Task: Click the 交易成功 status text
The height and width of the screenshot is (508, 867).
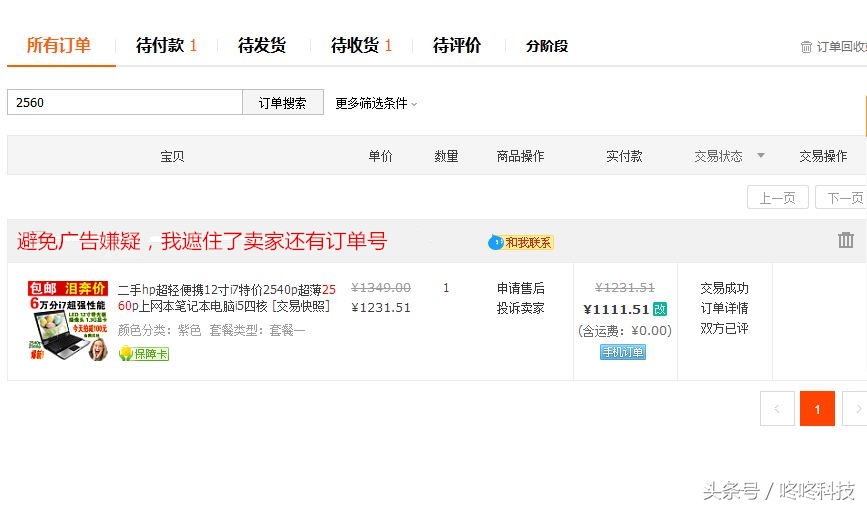Action: 724,288
